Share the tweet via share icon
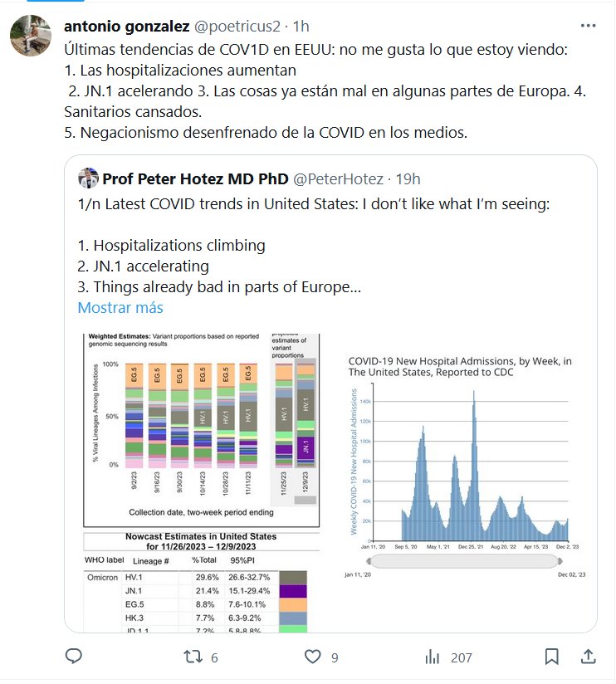The width and height of the screenshot is (616, 684). (x=588, y=657)
